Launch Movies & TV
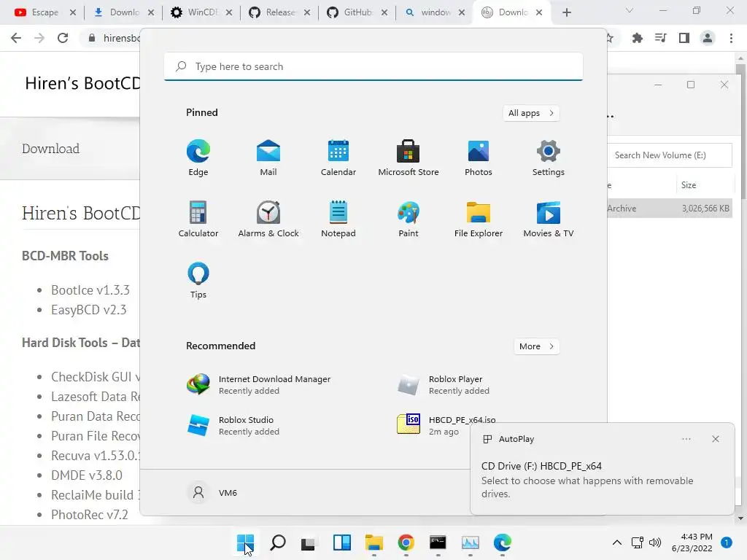 click(x=549, y=219)
